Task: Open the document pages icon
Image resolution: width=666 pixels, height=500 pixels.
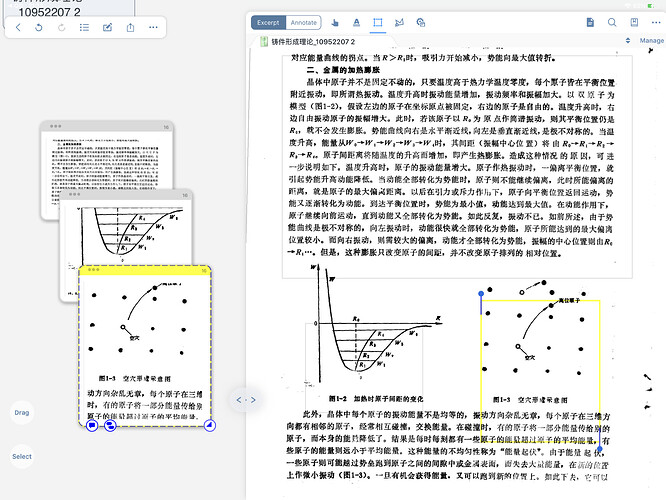Action: (x=590, y=23)
